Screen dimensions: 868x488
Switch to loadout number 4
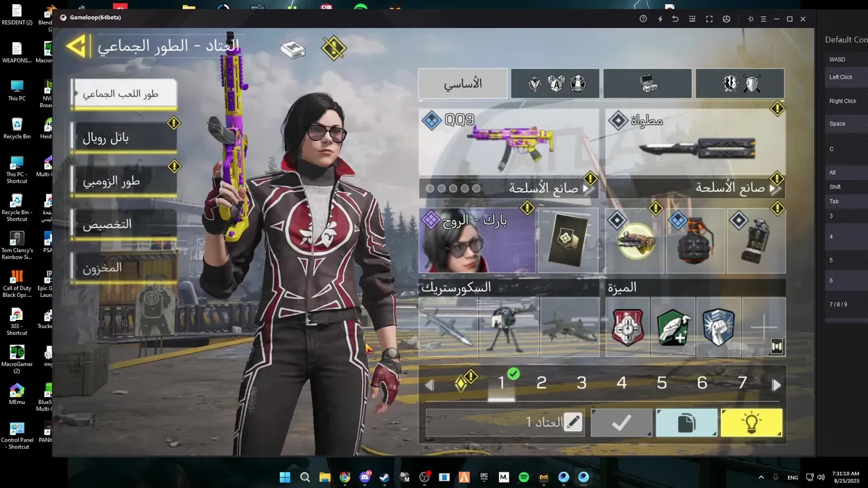622,384
